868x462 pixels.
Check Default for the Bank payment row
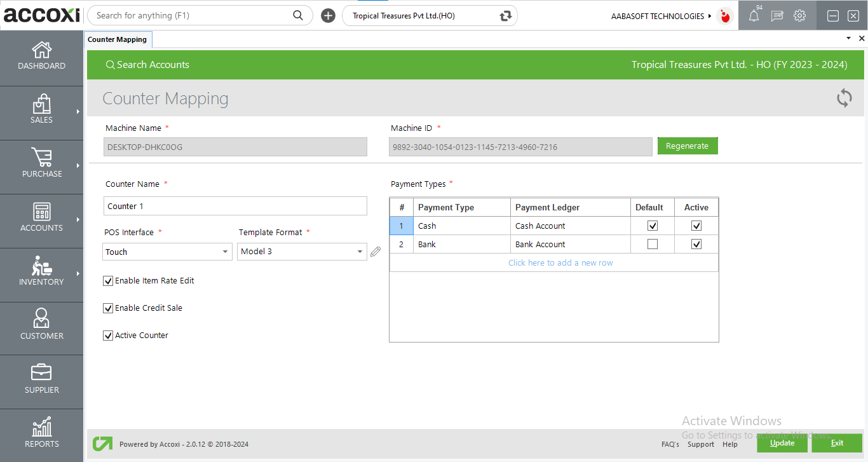click(x=652, y=244)
